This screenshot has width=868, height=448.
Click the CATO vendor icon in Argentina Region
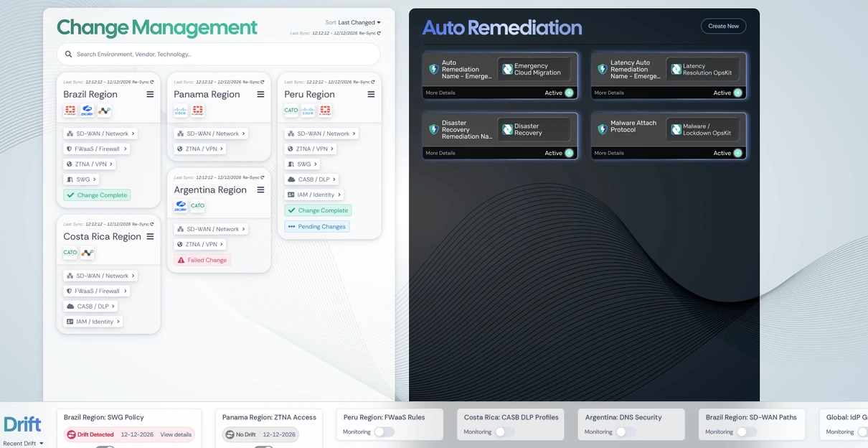pos(198,206)
